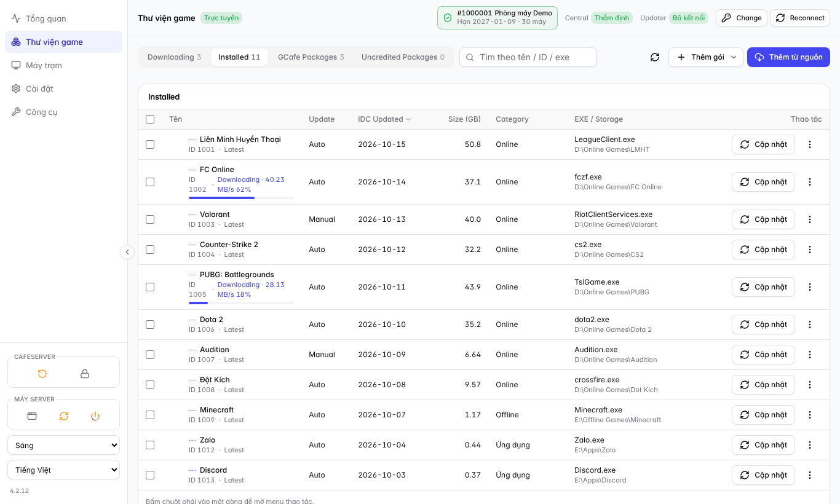Collapse the sidebar with the chevron handle
Viewport: 840px width, 504px height.
coord(127,252)
